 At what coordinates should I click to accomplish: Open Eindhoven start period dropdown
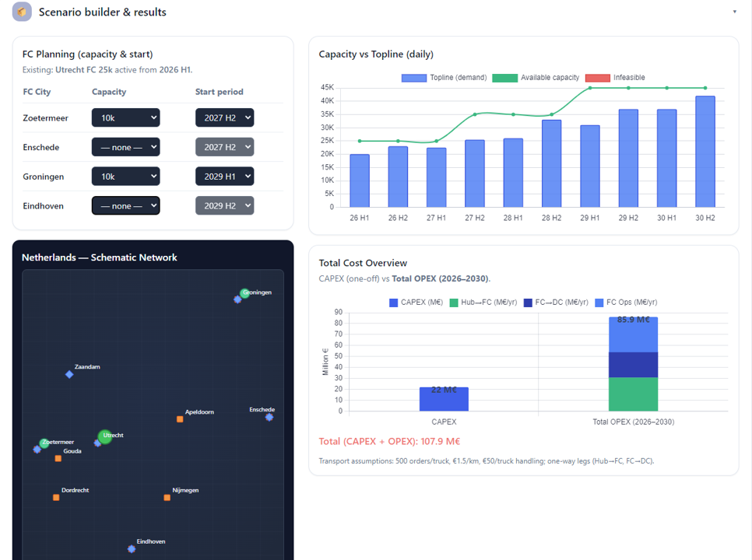tap(224, 205)
